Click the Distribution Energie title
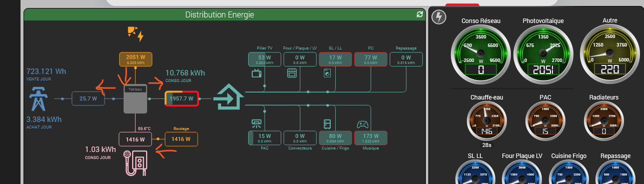The image size is (644, 184). [x=220, y=15]
